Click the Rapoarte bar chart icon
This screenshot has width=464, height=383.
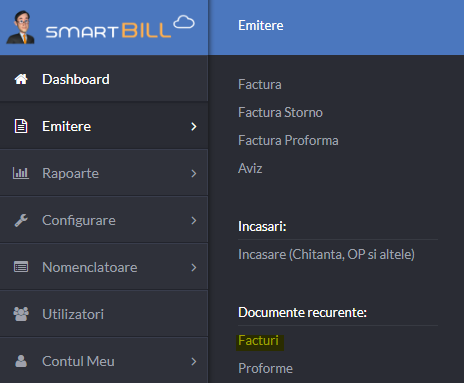(21, 173)
